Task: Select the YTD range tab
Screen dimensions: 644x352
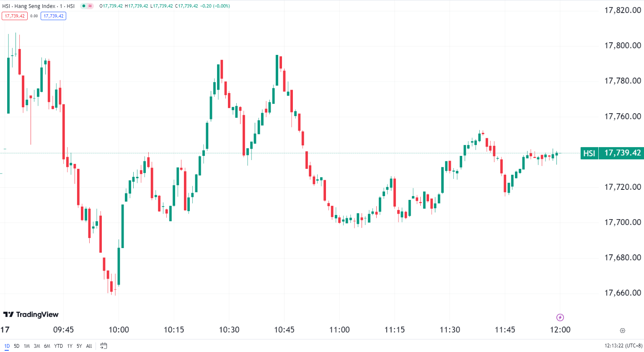Action: [x=58, y=346]
